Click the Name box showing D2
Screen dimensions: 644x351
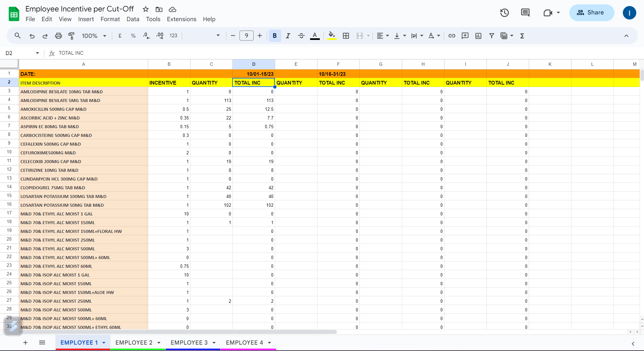pos(22,53)
